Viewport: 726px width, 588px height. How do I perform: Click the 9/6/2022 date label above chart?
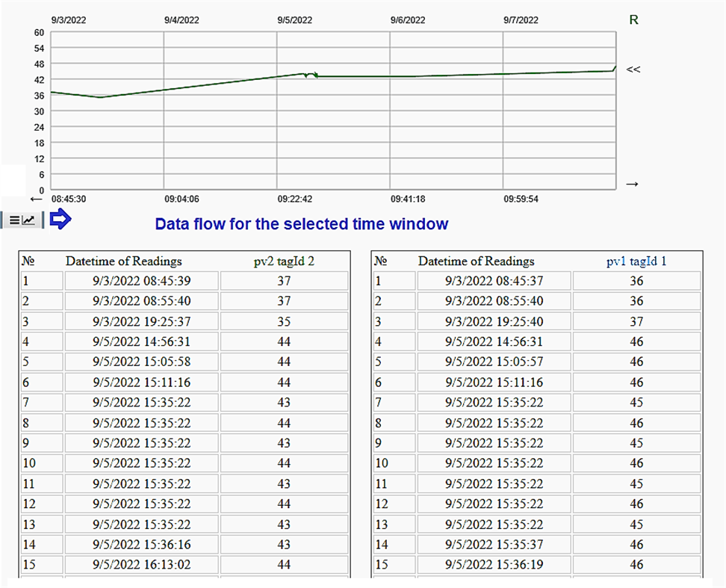(408, 20)
